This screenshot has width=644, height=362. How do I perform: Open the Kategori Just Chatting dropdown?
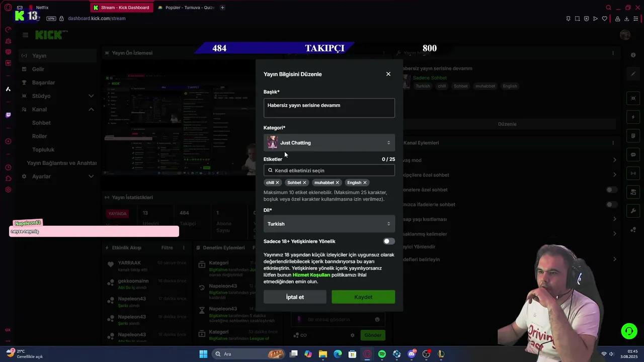click(329, 143)
